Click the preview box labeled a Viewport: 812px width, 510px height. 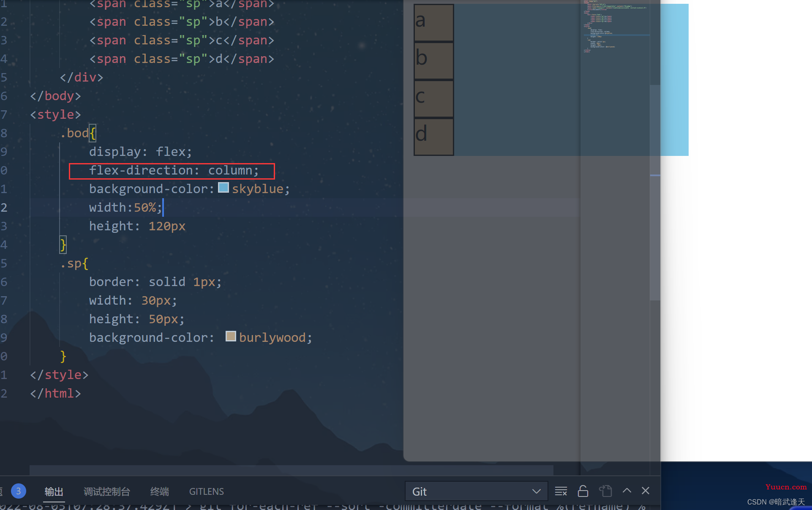(x=434, y=23)
